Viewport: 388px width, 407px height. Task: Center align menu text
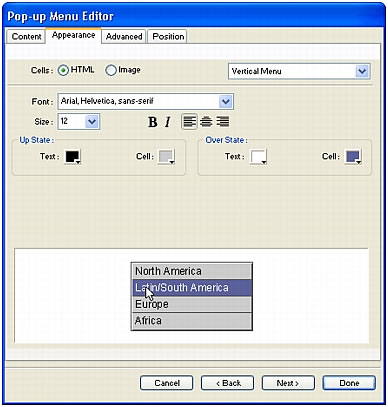[x=206, y=121]
